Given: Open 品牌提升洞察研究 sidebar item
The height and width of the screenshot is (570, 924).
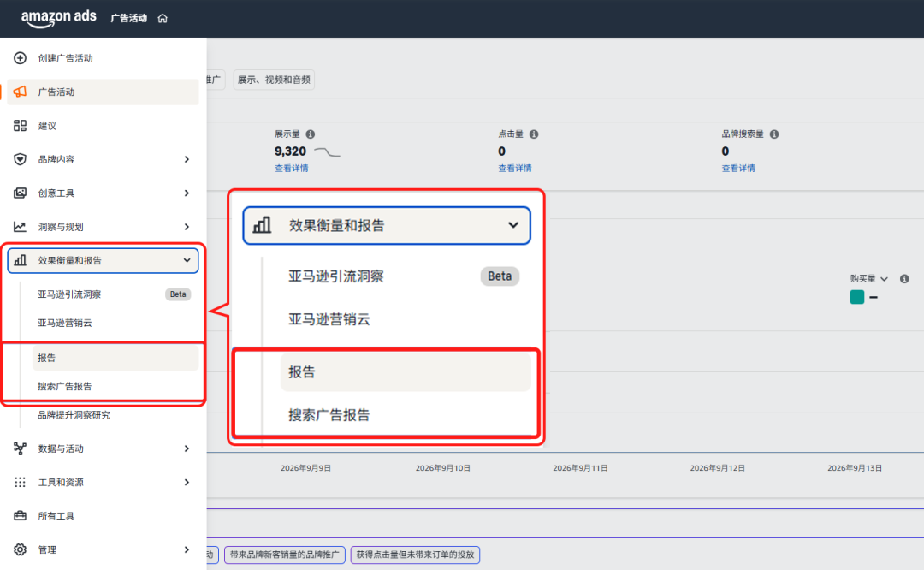Looking at the screenshot, I should click(x=74, y=414).
